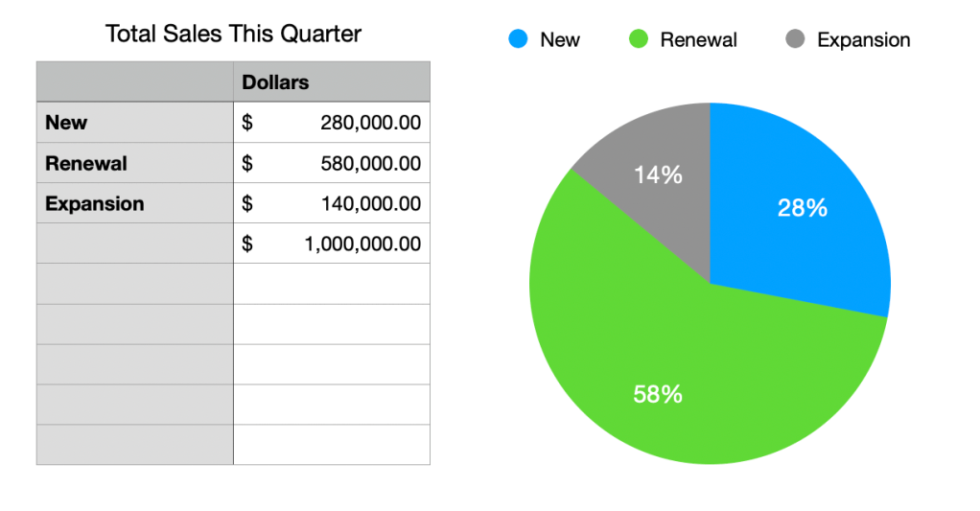Click the blue New legend dot

point(518,40)
